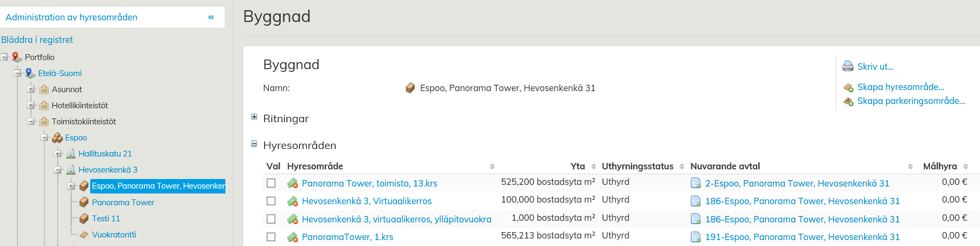
Task: Open 191-Espoo, Panorama Tower agreement link
Action: [802, 237]
